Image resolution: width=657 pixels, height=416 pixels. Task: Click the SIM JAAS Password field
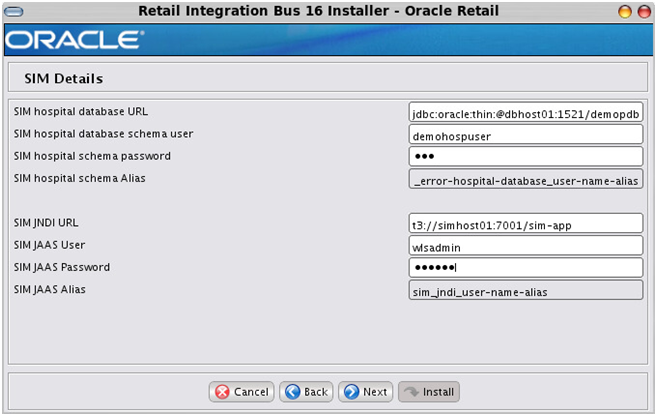525,268
